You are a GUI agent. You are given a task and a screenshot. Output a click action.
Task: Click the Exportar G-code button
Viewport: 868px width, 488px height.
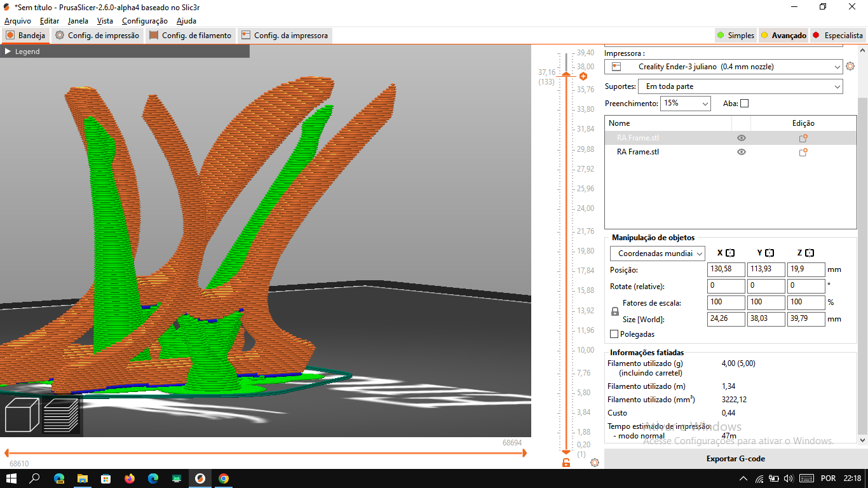735,459
